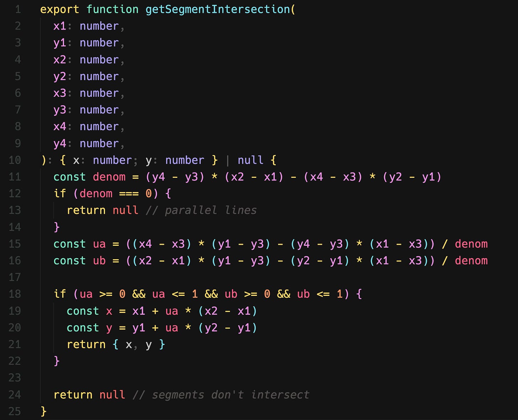Click 'return' keyword on line 24

coord(73,395)
